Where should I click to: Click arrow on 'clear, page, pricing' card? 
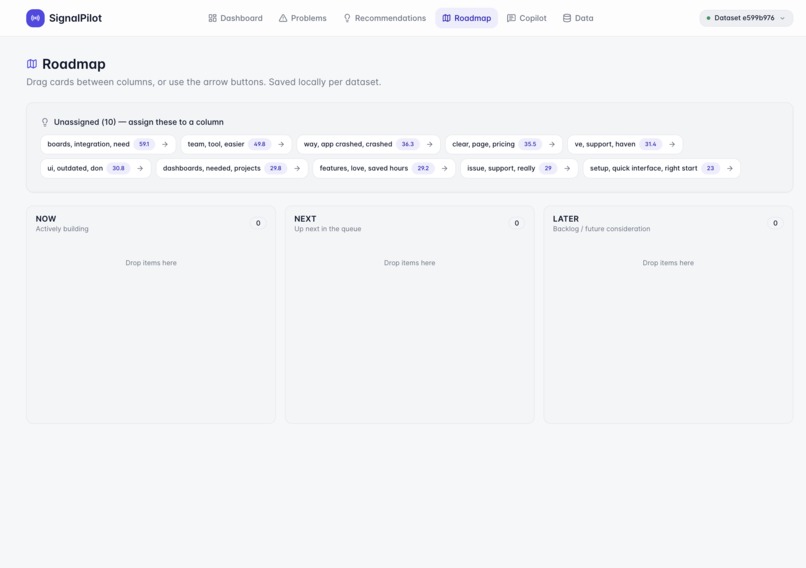point(552,144)
